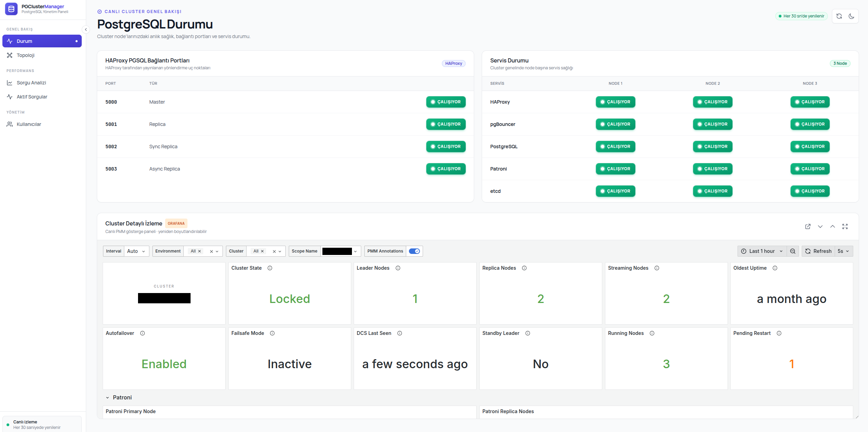
Task: Click the DCS Last Seen info icon
Action: (x=400, y=333)
